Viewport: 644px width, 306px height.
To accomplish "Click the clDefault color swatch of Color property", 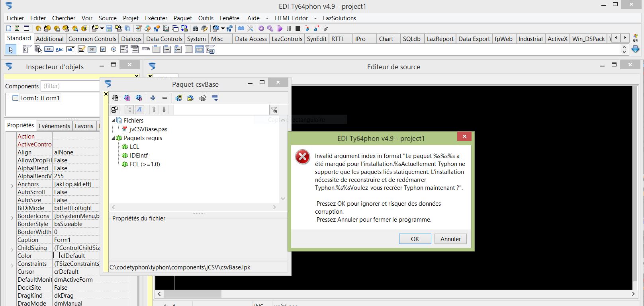I will point(57,255).
